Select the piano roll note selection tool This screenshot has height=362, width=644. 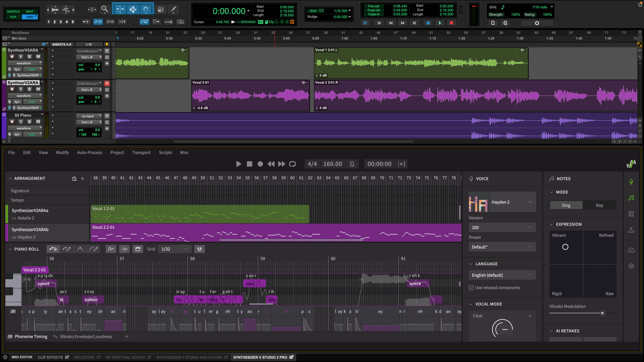pos(53,249)
